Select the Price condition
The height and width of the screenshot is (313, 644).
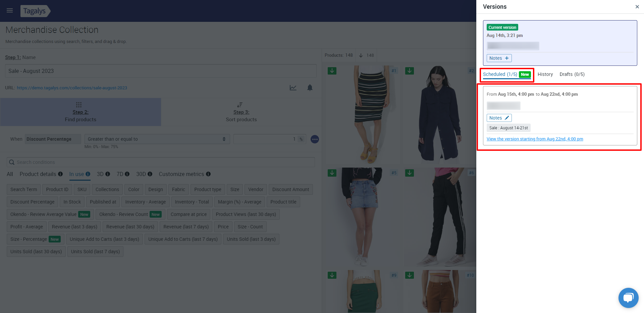pyautogui.click(x=223, y=227)
